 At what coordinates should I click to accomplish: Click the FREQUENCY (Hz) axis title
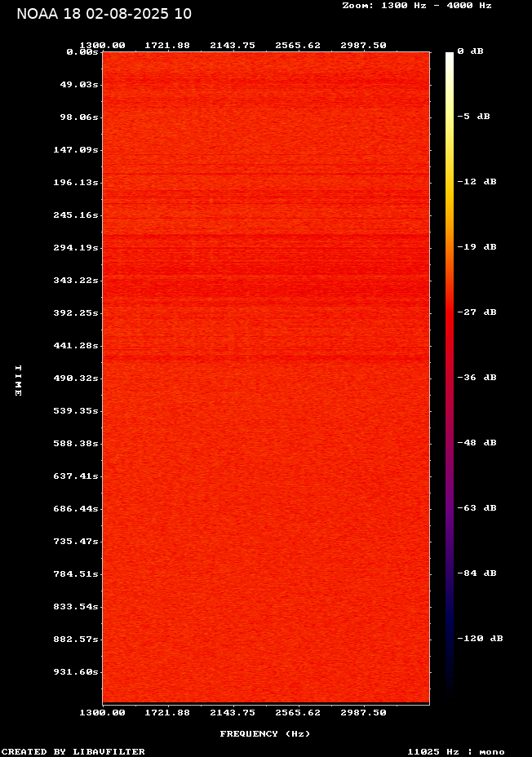tap(265, 734)
